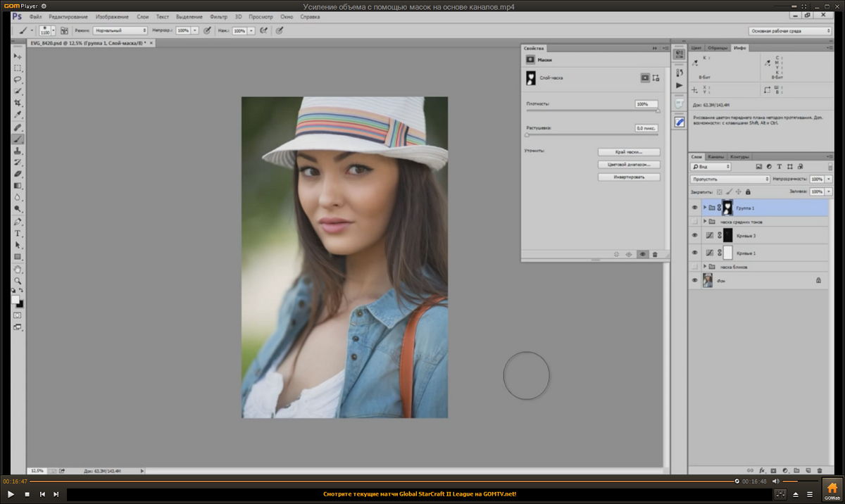Select the Gradient tool
This screenshot has width=845, height=504.
point(18,186)
